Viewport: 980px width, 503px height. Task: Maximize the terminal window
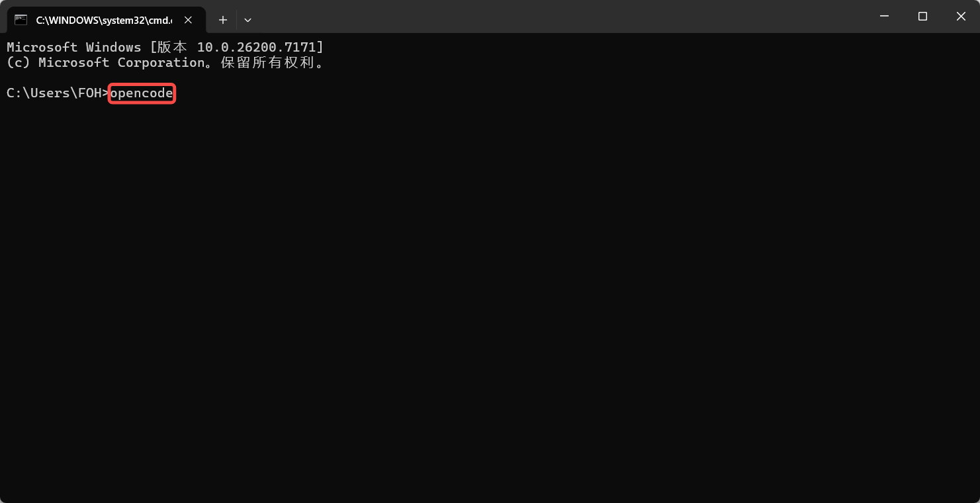pos(922,17)
